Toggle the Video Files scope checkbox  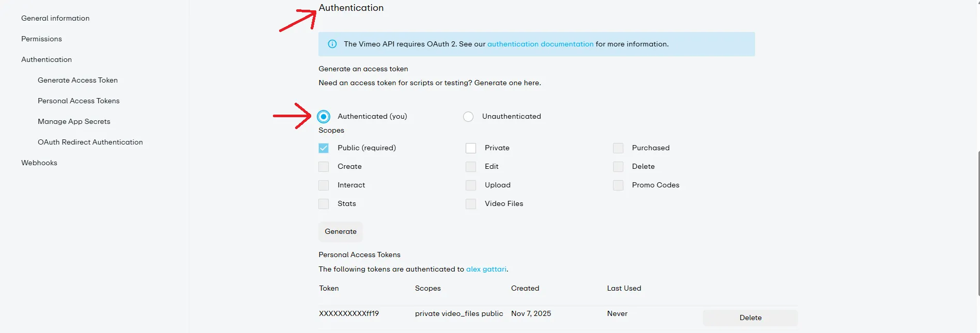471,204
